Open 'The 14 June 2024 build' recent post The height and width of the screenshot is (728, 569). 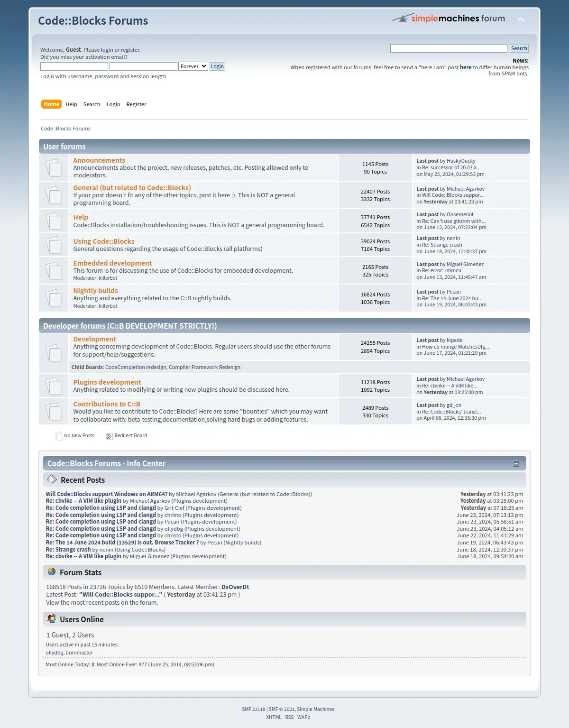point(122,543)
